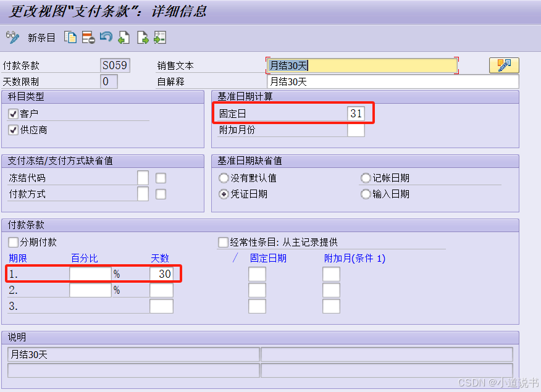The width and height of the screenshot is (541, 392).
Task: Click the 期限 column header text
Action: (x=18, y=258)
